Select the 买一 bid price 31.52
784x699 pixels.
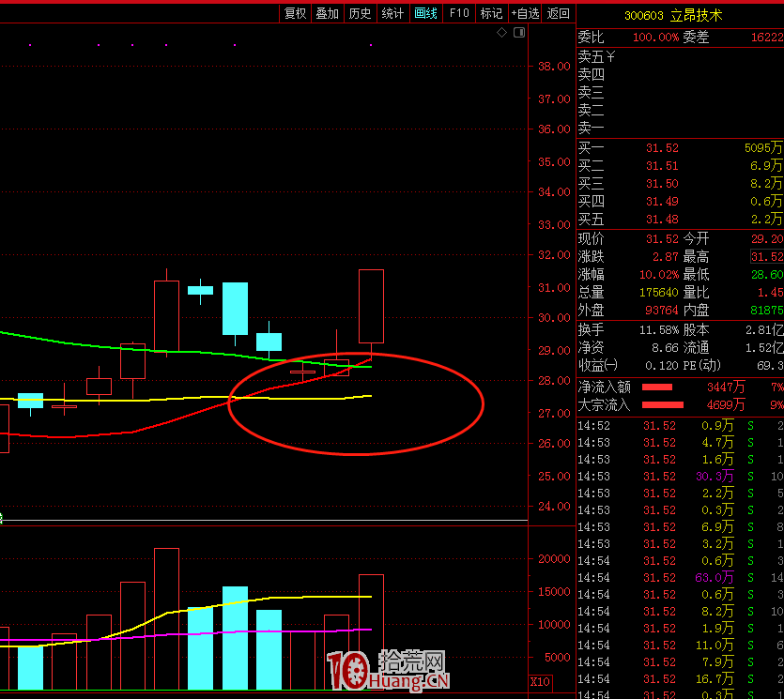point(662,148)
